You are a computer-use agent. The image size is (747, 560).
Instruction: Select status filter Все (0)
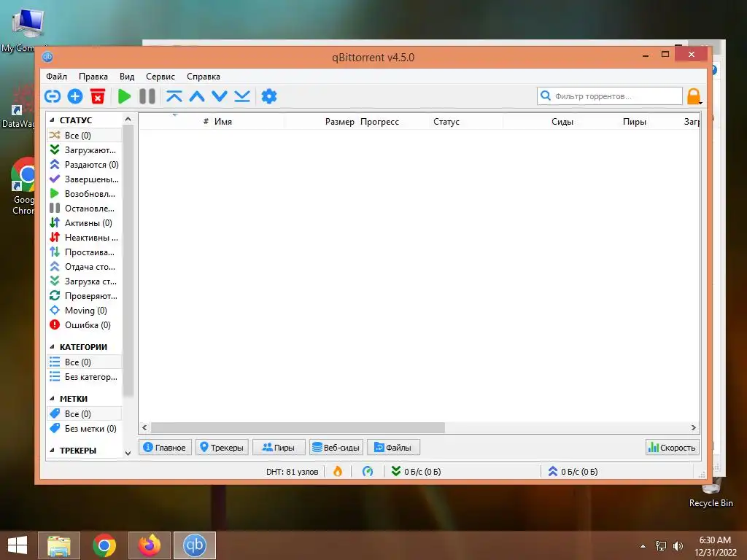click(85, 135)
